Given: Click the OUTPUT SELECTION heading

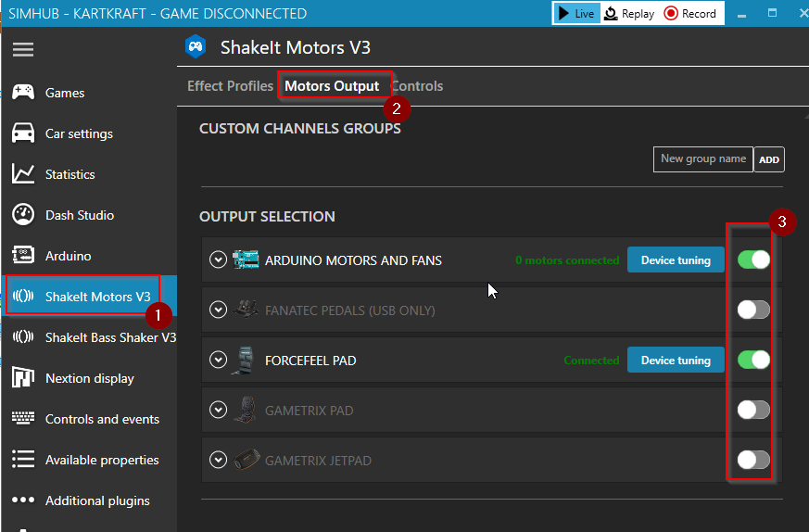Looking at the screenshot, I should [x=267, y=216].
